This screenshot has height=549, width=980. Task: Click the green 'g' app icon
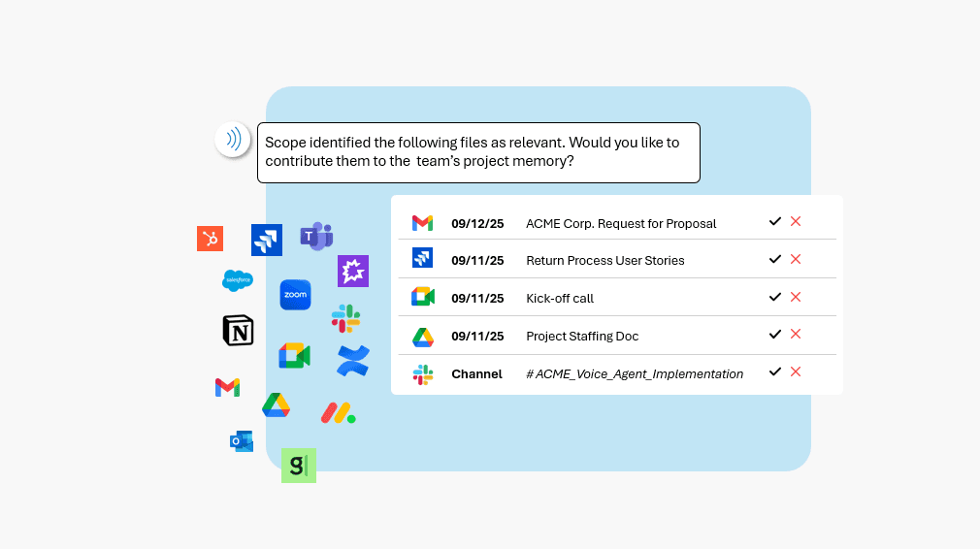point(299,466)
